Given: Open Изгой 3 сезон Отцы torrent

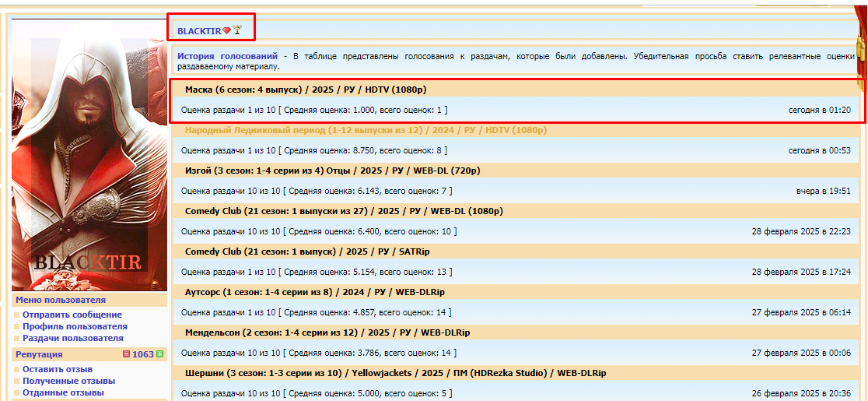Looking at the screenshot, I should click(333, 171).
